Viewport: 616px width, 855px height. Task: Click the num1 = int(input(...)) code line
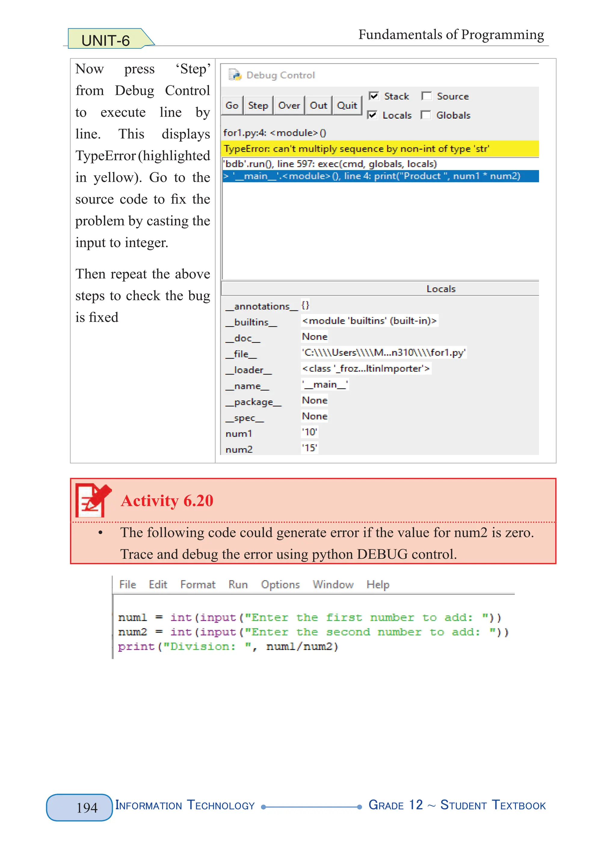coord(310,618)
